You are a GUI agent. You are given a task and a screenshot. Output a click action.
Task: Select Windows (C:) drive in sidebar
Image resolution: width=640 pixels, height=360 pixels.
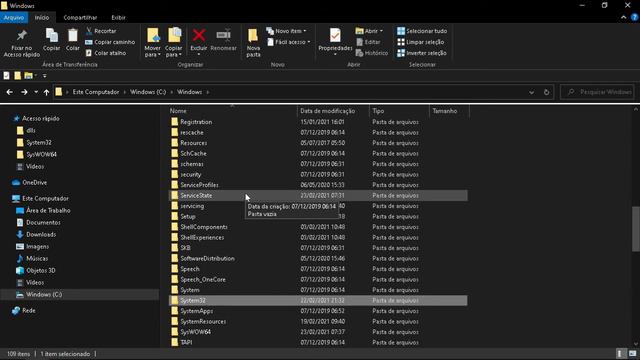[80, 295]
